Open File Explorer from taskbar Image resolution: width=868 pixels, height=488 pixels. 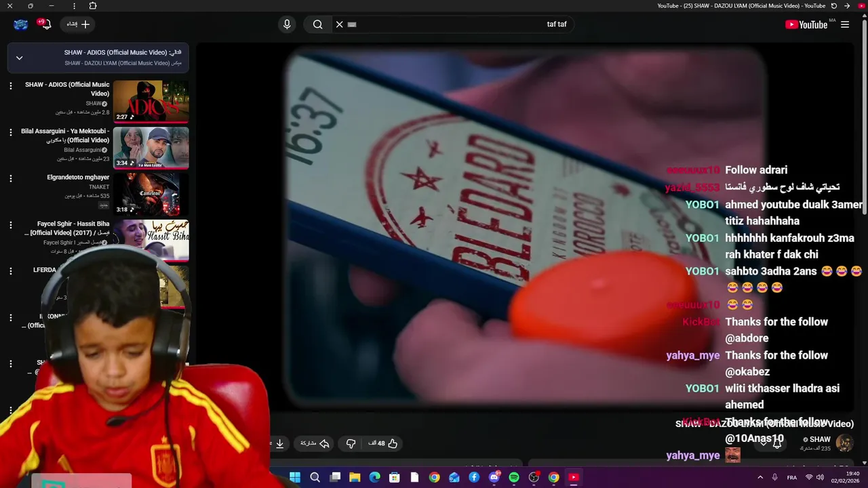tap(355, 477)
